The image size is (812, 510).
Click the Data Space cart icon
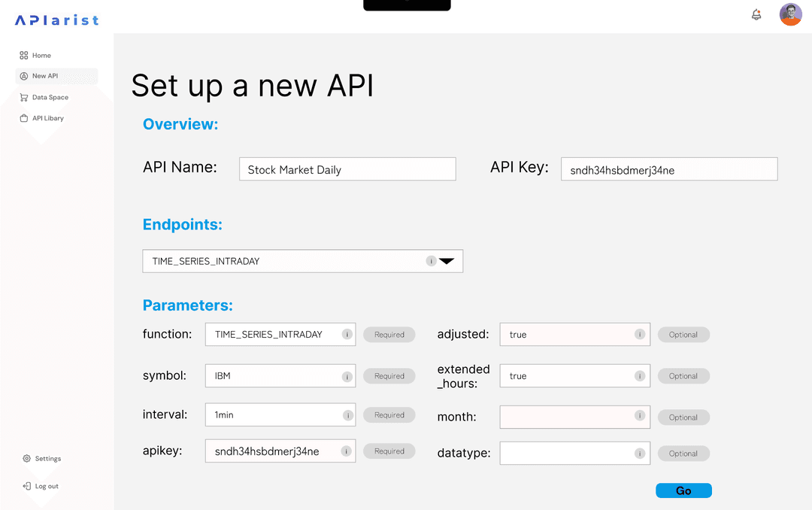coord(24,98)
